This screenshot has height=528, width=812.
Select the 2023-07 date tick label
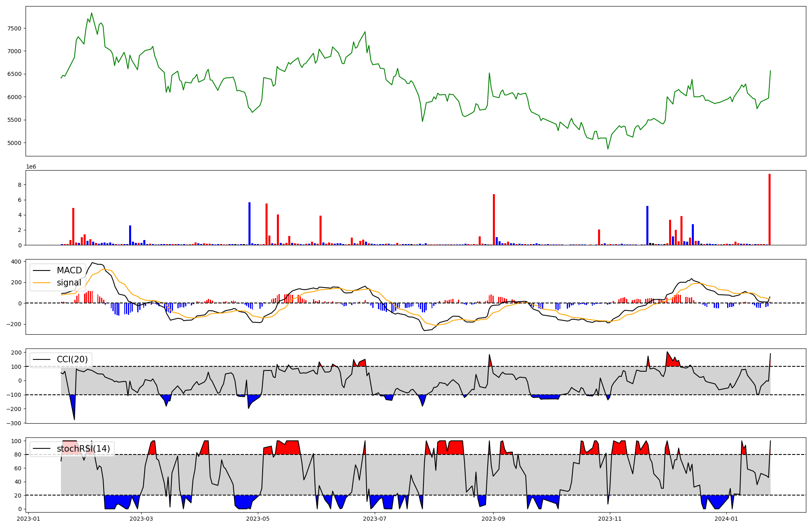(x=374, y=519)
